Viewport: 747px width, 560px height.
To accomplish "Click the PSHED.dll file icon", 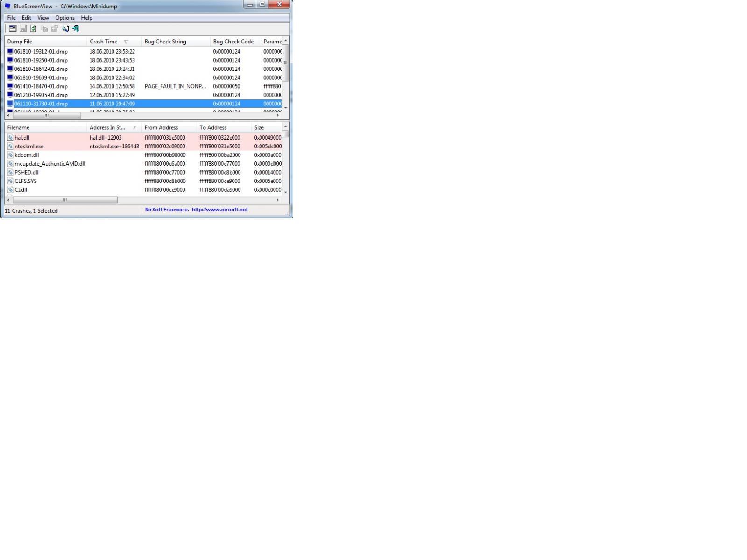I will pyautogui.click(x=10, y=172).
